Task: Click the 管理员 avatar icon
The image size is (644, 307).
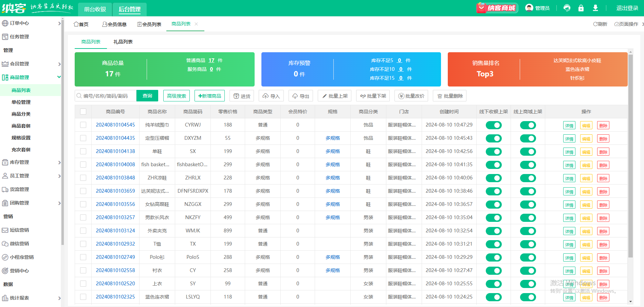Action: pyautogui.click(x=529, y=8)
